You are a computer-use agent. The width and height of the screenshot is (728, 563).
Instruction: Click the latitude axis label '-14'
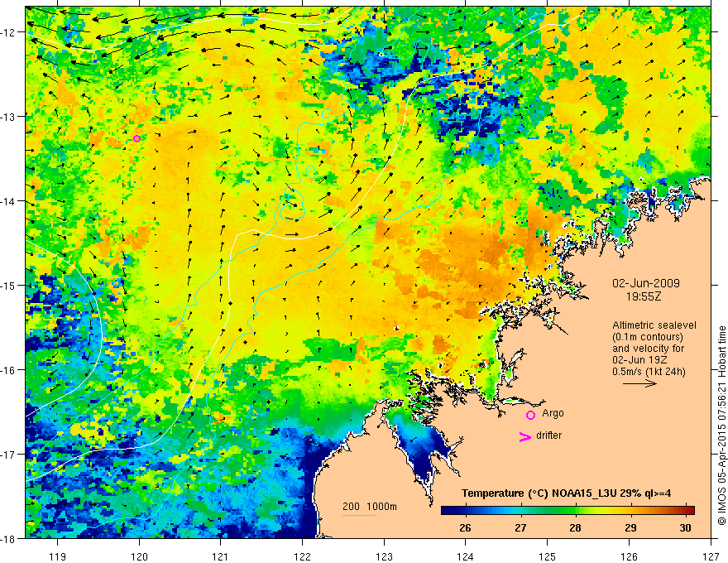8,201
